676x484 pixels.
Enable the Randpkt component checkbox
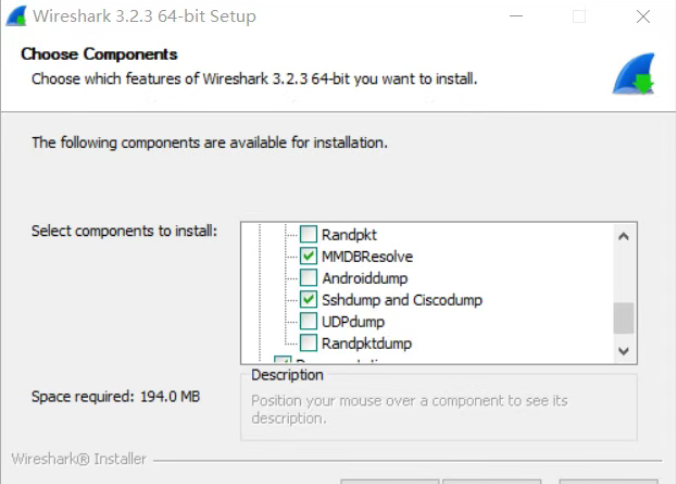click(x=308, y=234)
